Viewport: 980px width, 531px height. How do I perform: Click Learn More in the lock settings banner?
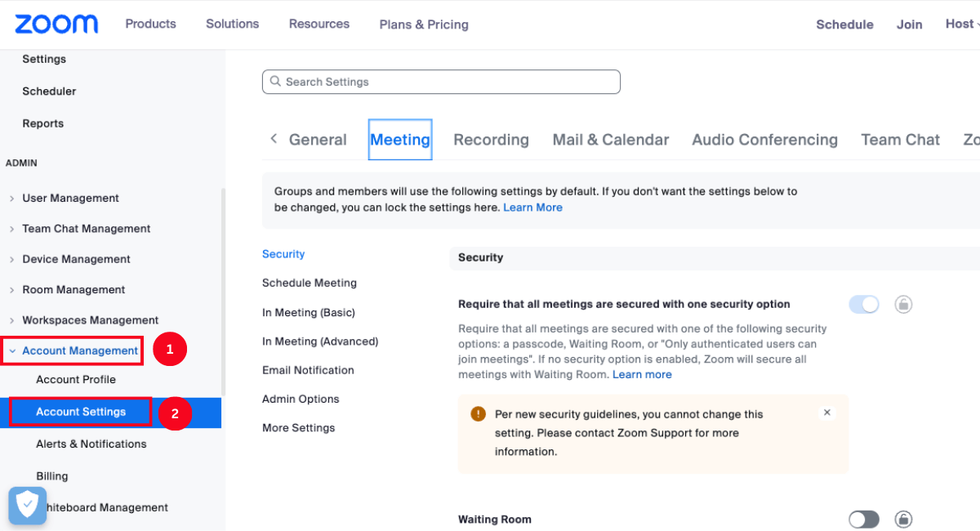pyautogui.click(x=532, y=207)
